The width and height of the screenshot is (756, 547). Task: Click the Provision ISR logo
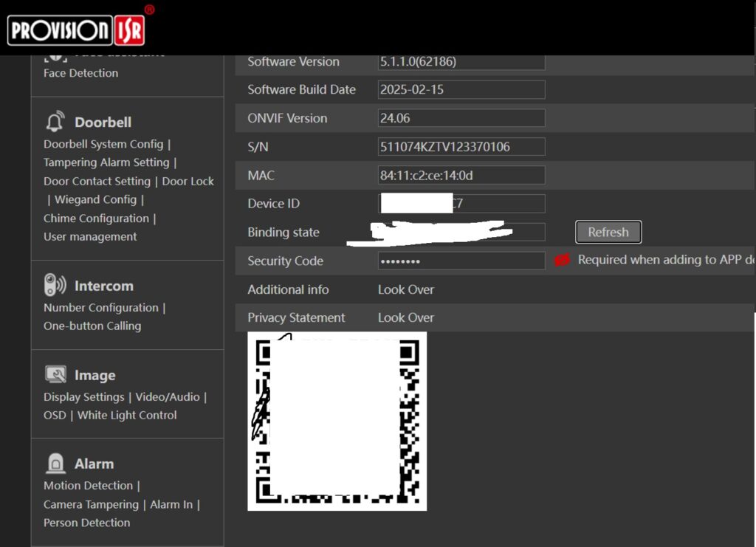pos(77,30)
